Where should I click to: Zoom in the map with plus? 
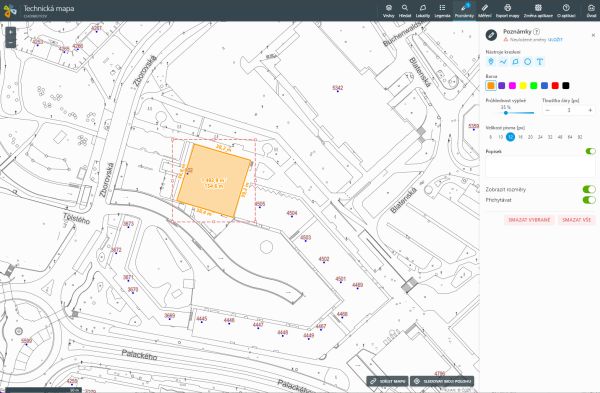tap(10, 32)
